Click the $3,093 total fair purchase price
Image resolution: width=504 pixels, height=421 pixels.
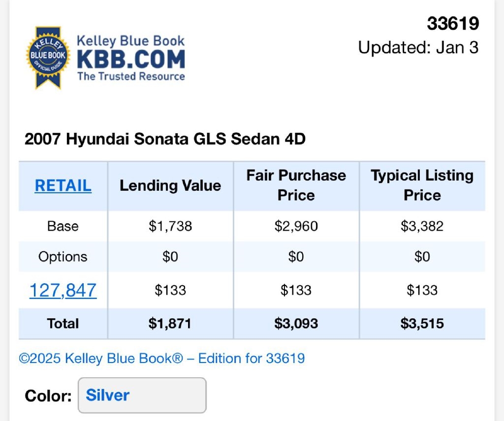pyautogui.click(x=296, y=324)
